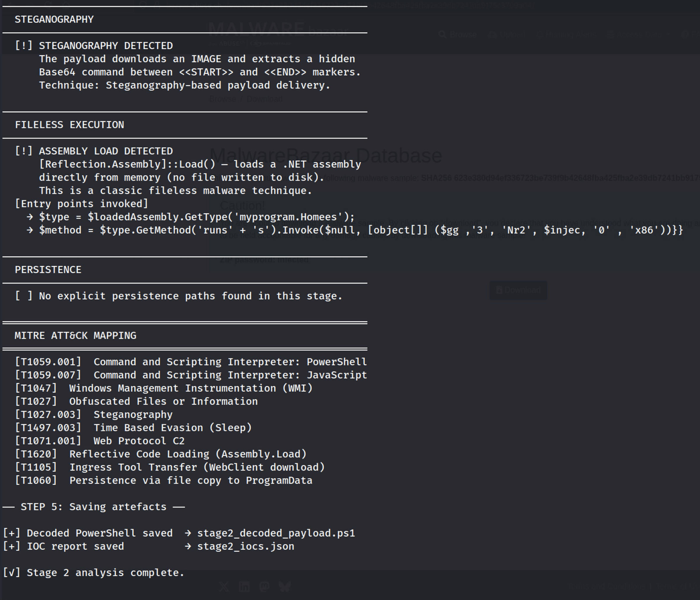Open the Mastodon footer icon
The height and width of the screenshot is (600, 700).
tap(264, 587)
